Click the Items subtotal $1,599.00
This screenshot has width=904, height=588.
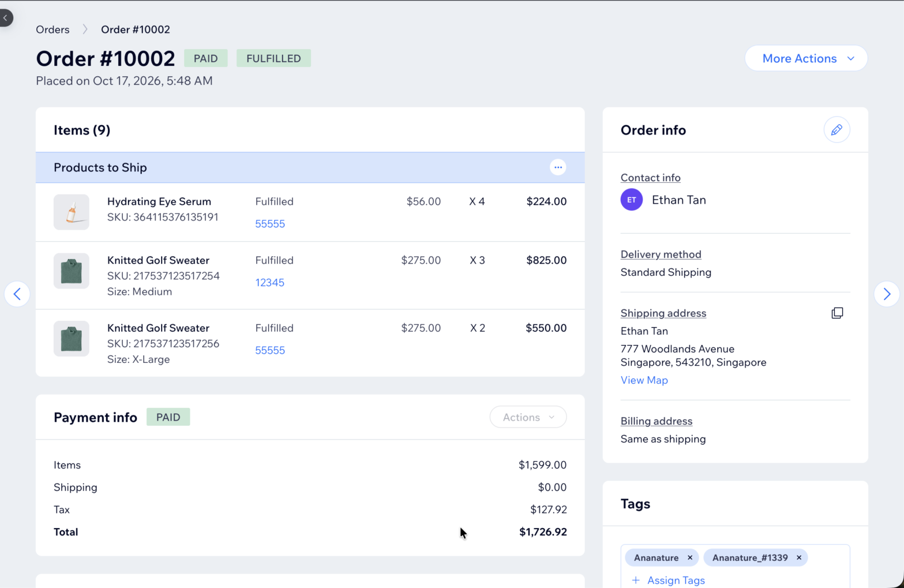coord(542,465)
